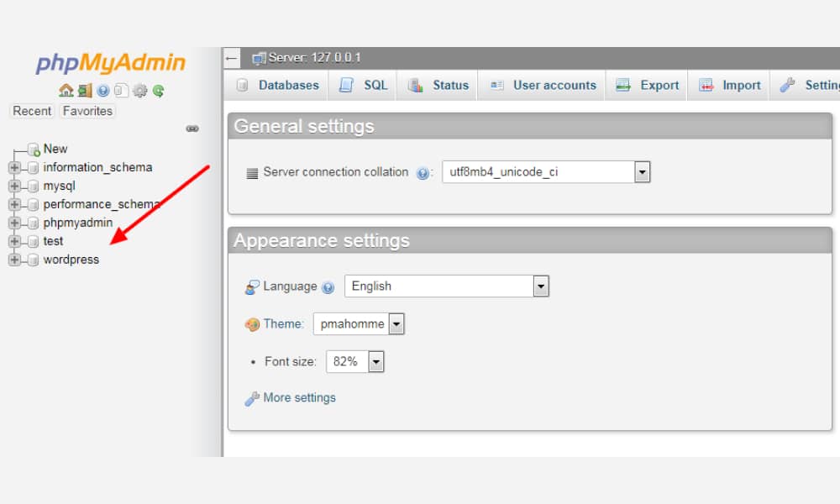This screenshot has width=840, height=504.
Task: Open the Language dropdown
Action: click(x=447, y=286)
